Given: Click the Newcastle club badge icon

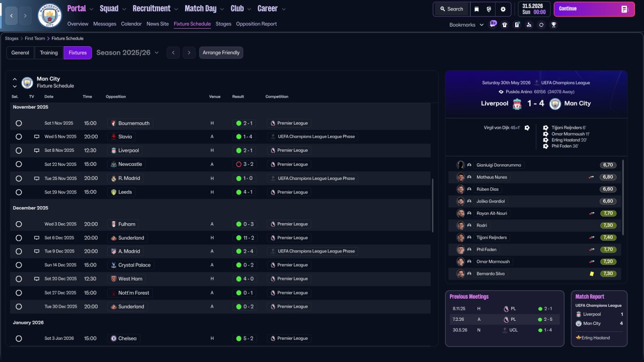Looking at the screenshot, I should [x=114, y=164].
